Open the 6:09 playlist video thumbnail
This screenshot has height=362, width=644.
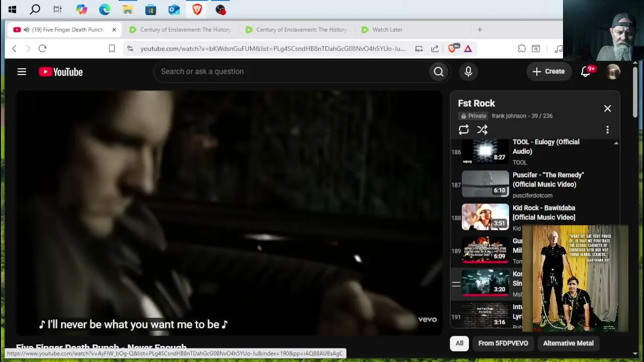486,250
